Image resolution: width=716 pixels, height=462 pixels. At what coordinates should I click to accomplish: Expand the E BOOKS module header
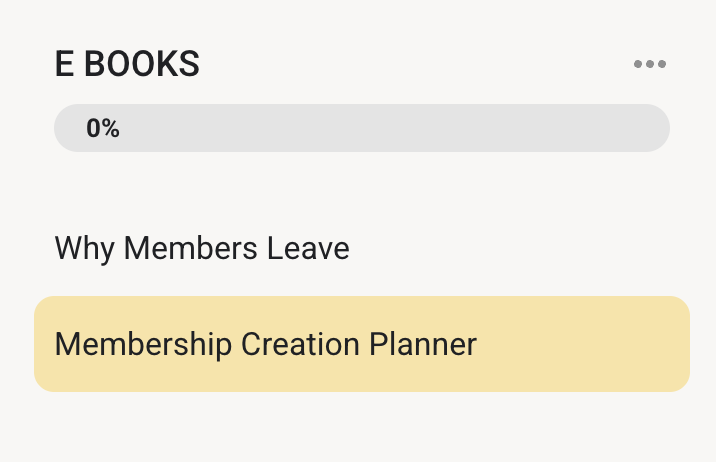127,65
